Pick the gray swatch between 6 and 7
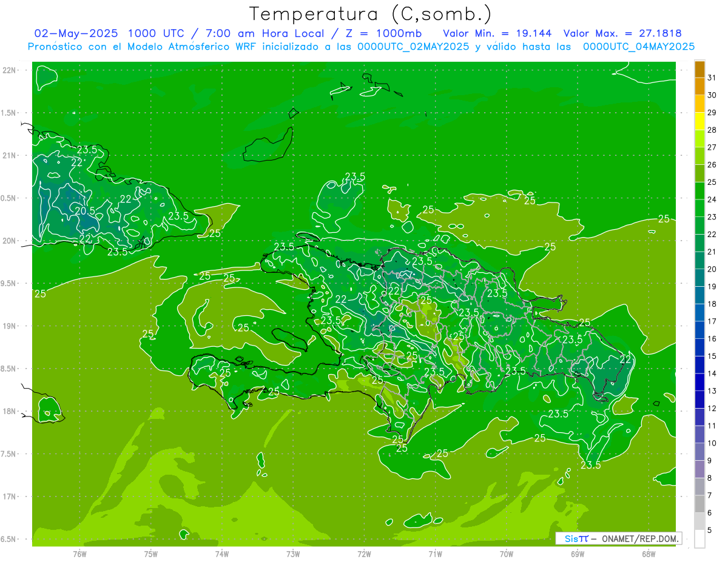 click(x=699, y=504)
